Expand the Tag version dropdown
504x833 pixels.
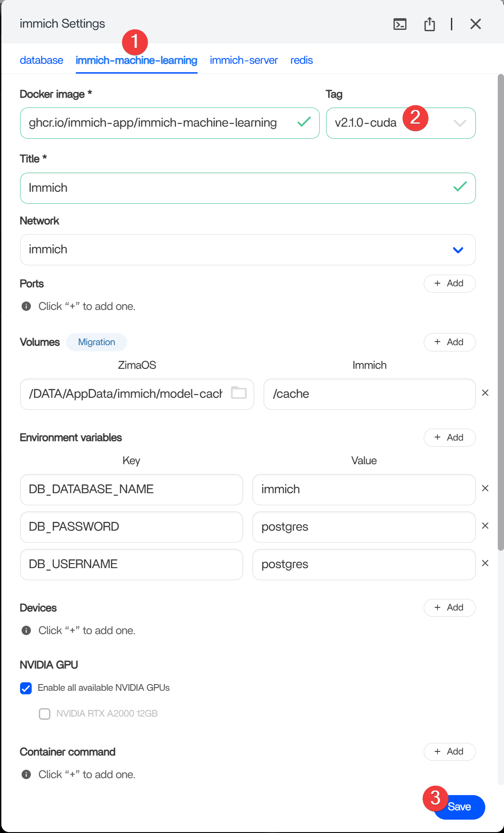point(459,123)
